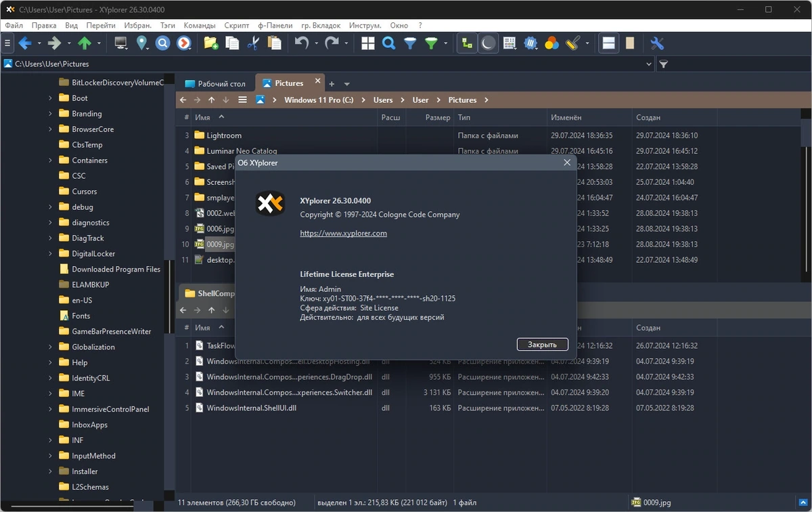Click the green funnel filter icon
The height and width of the screenshot is (512, 812).
tap(431, 43)
